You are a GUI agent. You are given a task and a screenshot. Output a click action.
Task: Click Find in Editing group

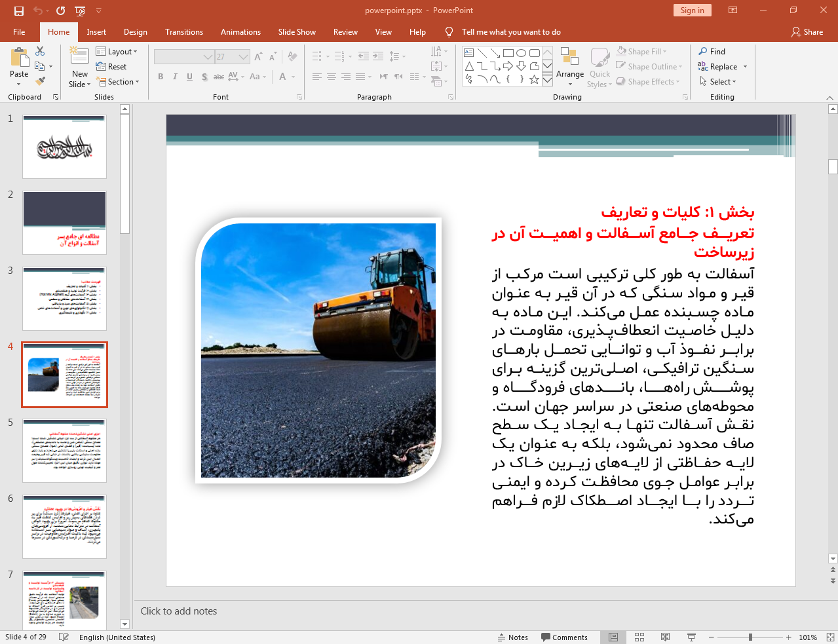(x=712, y=52)
